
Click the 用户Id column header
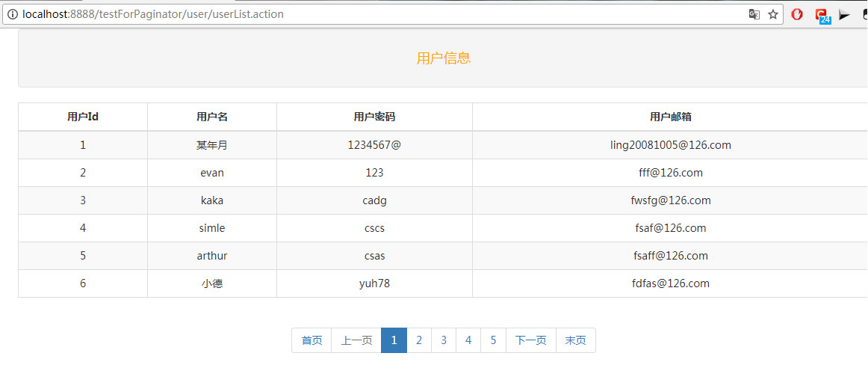[x=83, y=117]
